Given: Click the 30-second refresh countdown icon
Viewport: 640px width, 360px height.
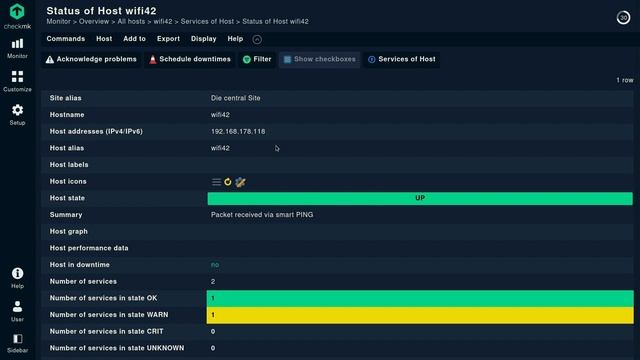Looking at the screenshot, I should (x=623, y=18).
